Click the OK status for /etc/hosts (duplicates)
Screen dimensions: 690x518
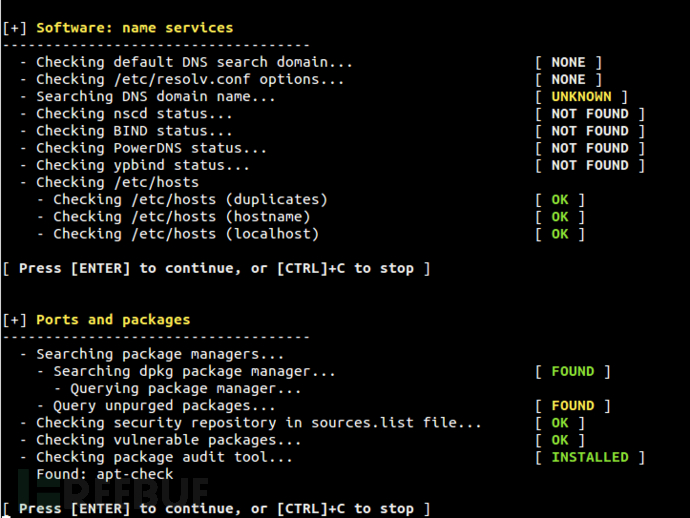tap(560, 200)
